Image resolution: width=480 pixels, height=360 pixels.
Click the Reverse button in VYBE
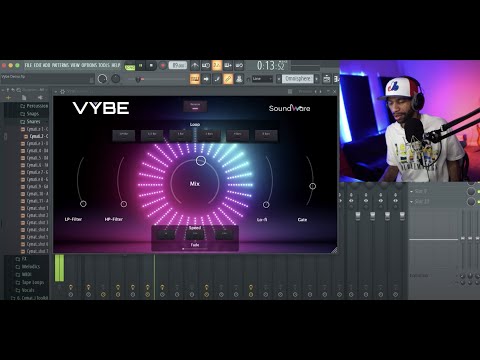(x=195, y=106)
